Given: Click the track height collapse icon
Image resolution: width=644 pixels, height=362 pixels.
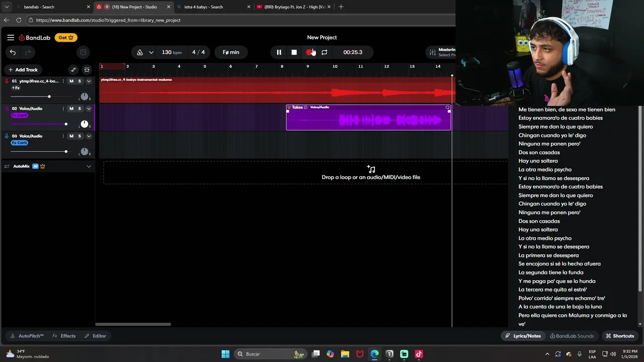Looking at the screenshot, I should 87,70.
